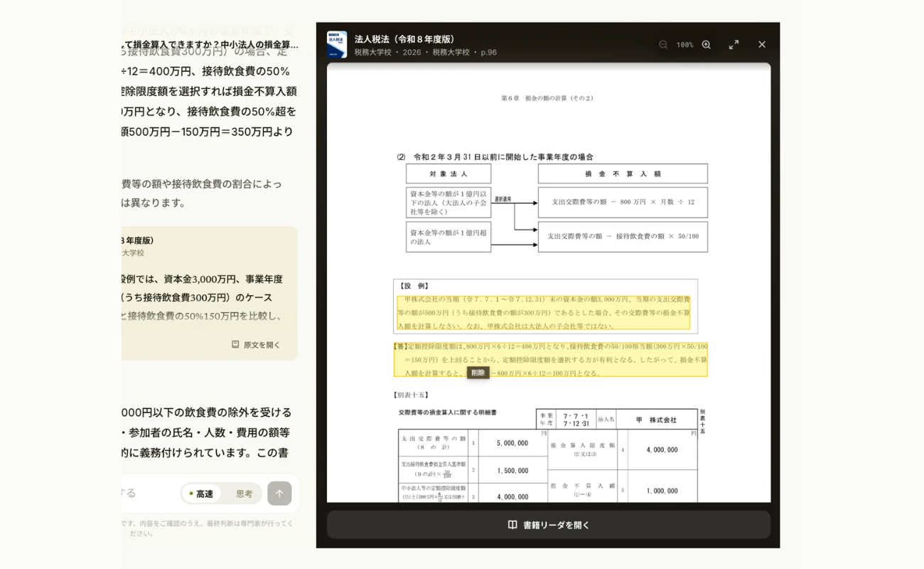Screen dimensions: 924x569
Task: Zoom in the document viewer
Action: click(x=706, y=45)
